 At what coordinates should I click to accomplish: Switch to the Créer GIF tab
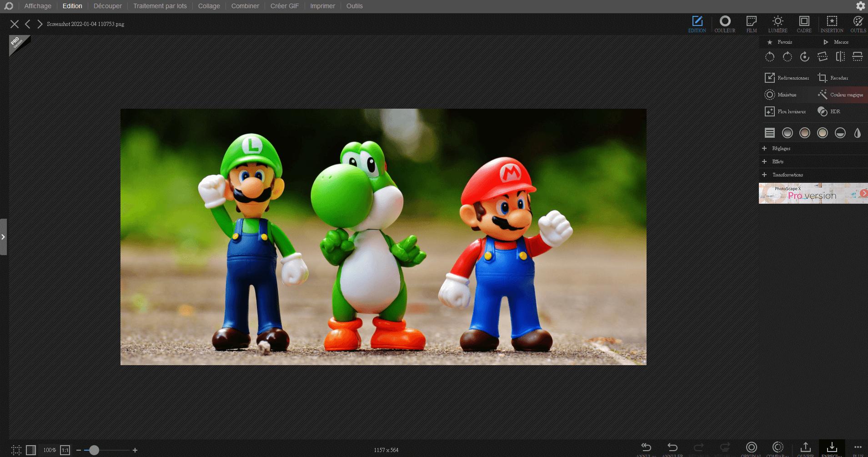[x=284, y=6]
